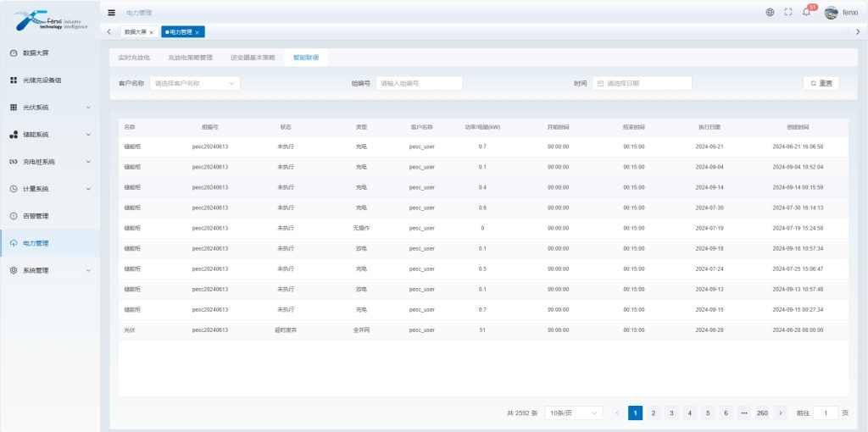Click the 重置 reset button

(821, 83)
